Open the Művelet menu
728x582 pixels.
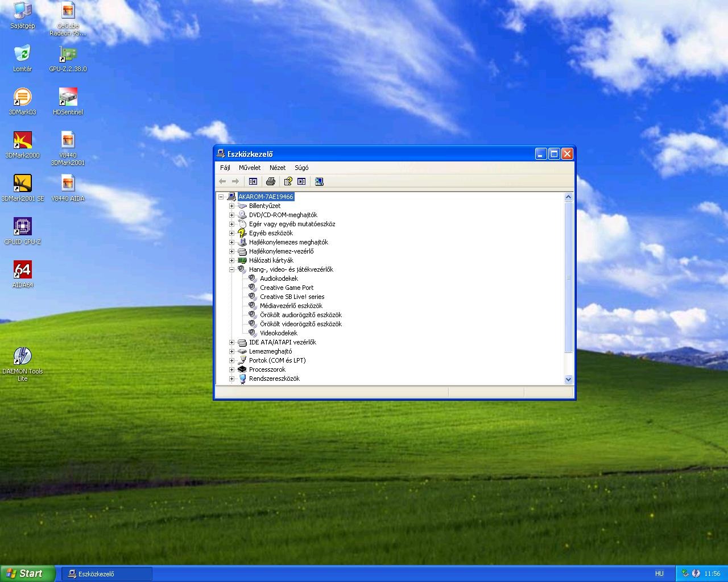pyautogui.click(x=250, y=168)
